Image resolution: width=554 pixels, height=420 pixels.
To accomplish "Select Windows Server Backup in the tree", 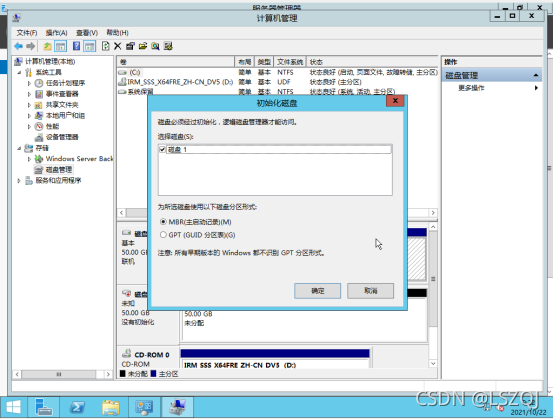I will (79, 159).
